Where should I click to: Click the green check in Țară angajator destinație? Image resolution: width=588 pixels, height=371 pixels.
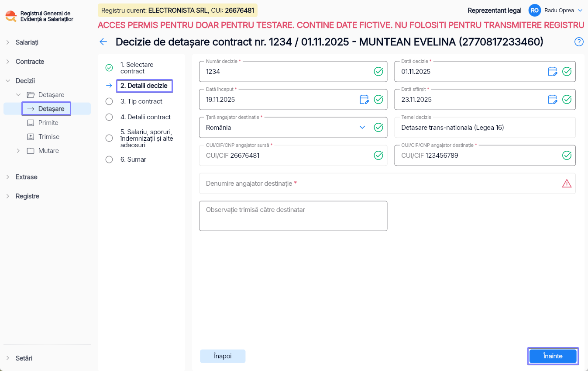tap(378, 128)
